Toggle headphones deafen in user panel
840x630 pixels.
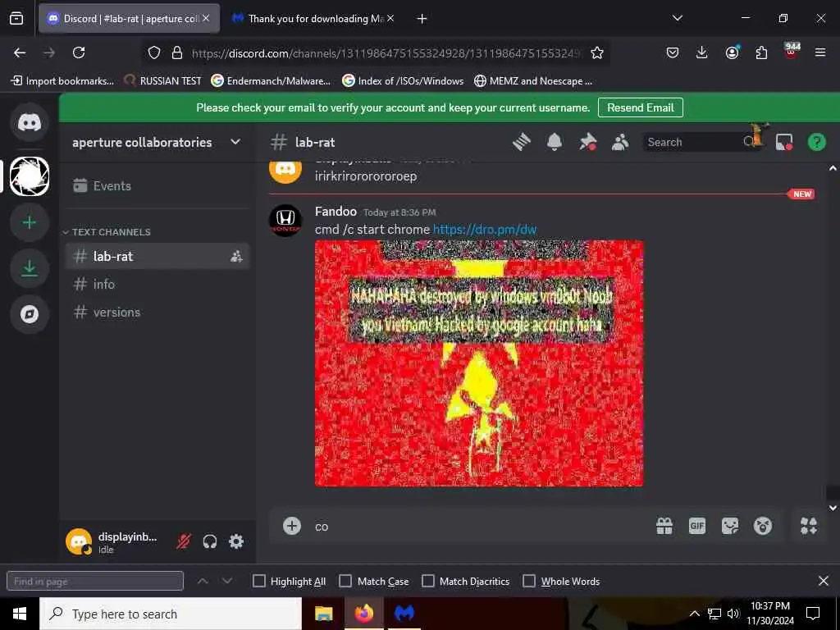[210, 541]
